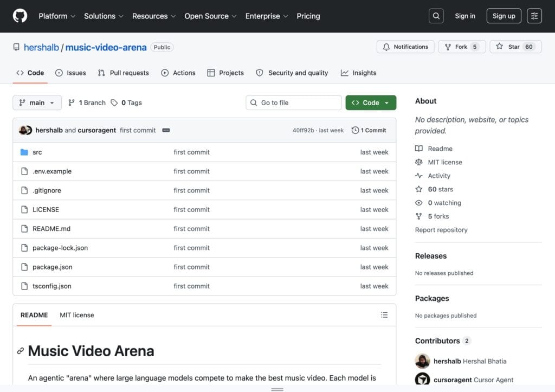The width and height of the screenshot is (555, 392).
Task: Click the hershalb contributor avatar
Action: tap(422, 361)
